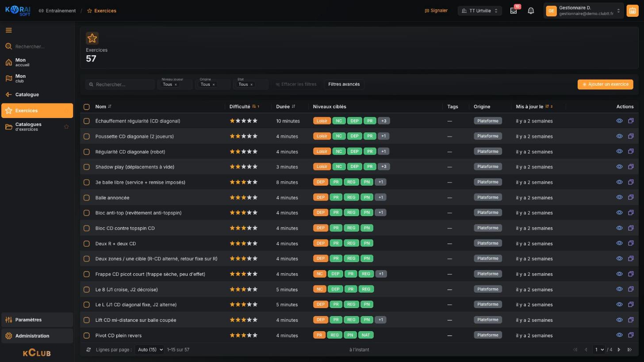Check the Régularité CD diagonale (robot) checkbox

coord(87,152)
